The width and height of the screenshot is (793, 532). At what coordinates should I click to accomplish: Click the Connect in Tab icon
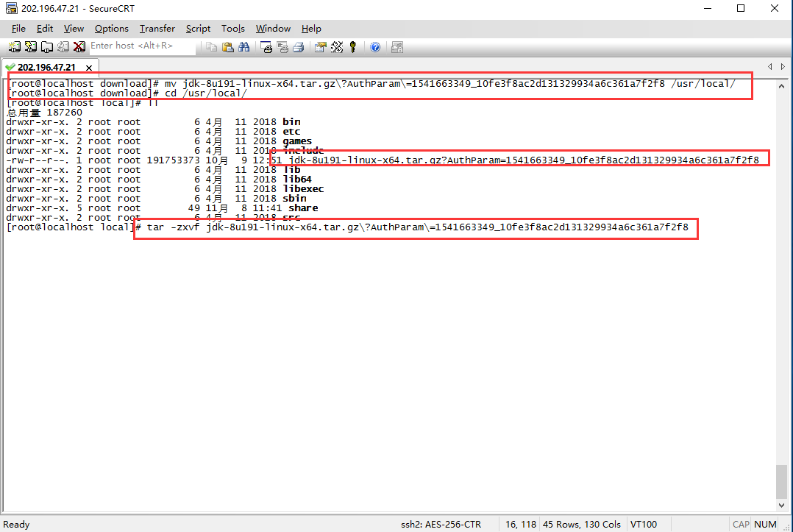[x=47, y=47]
